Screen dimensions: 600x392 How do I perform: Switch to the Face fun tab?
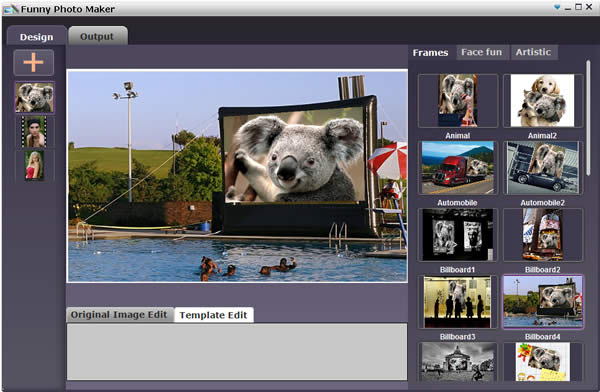click(481, 52)
